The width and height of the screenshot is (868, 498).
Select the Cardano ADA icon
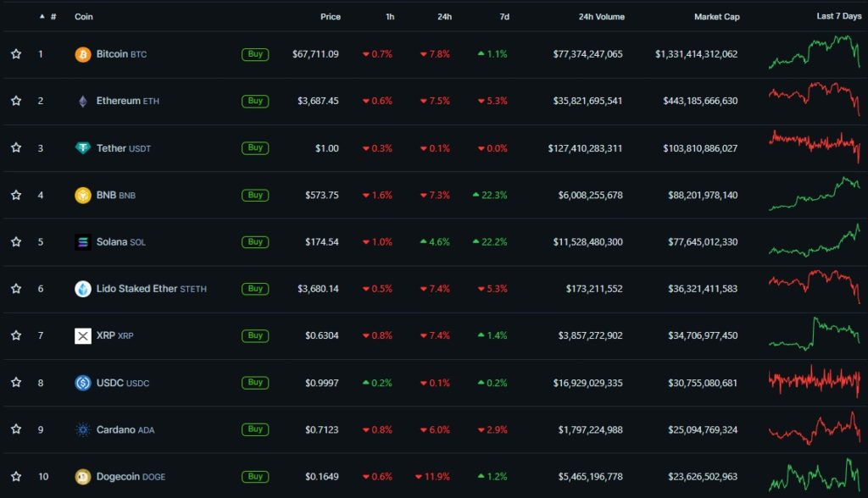point(82,429)
